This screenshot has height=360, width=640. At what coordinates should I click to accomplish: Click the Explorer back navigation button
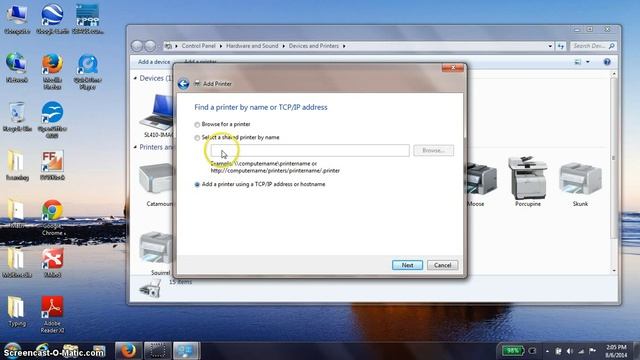[137, 46]
